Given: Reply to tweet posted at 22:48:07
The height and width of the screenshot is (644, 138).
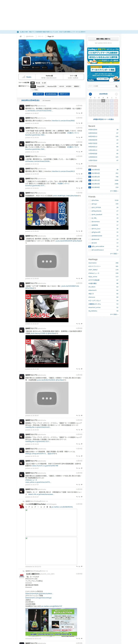Looking at the screenshot, I should pyautogui.click(x=77, y=113).
